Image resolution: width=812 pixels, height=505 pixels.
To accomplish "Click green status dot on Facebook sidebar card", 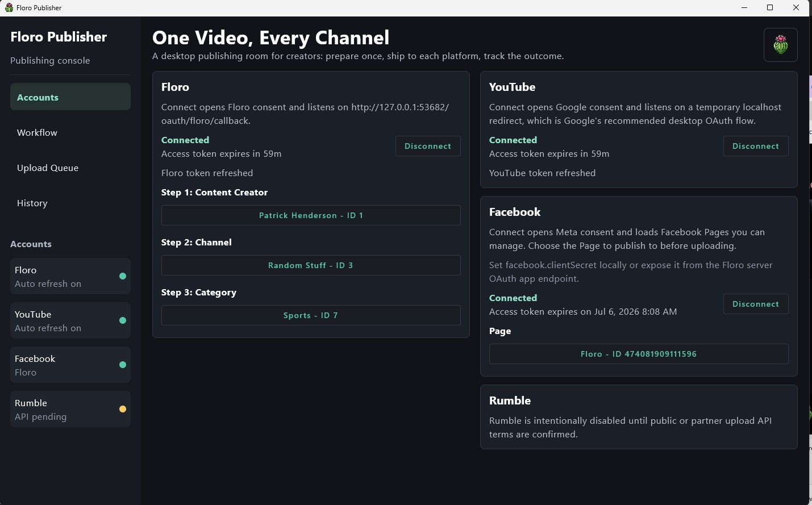I will click(123, 365).
